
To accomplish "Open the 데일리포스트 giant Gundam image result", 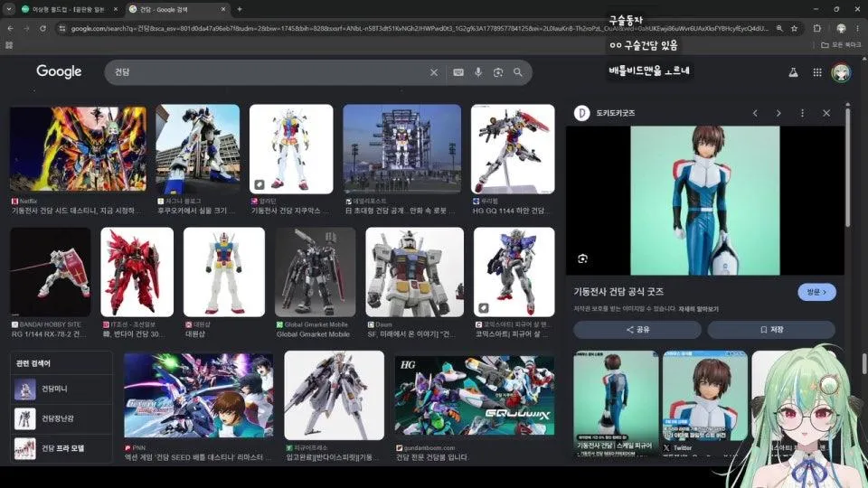I will [401, 149].
